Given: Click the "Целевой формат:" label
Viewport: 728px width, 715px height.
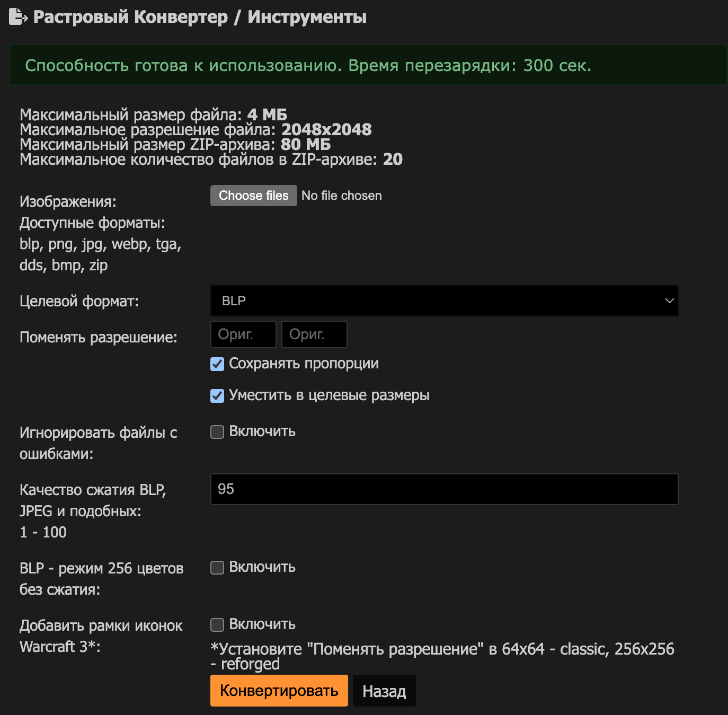Looking at the screenshot, I should (79, 301).
